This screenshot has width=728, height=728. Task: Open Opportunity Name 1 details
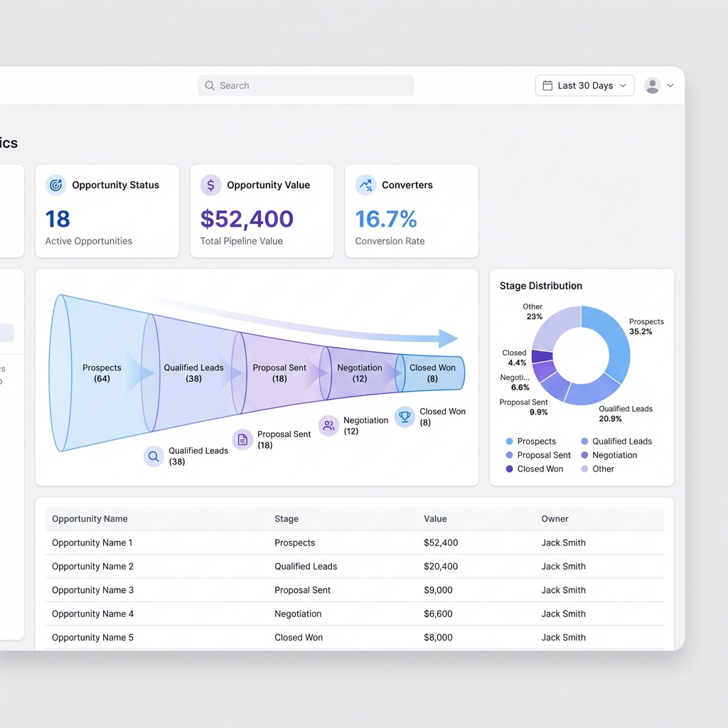point(92,542)
